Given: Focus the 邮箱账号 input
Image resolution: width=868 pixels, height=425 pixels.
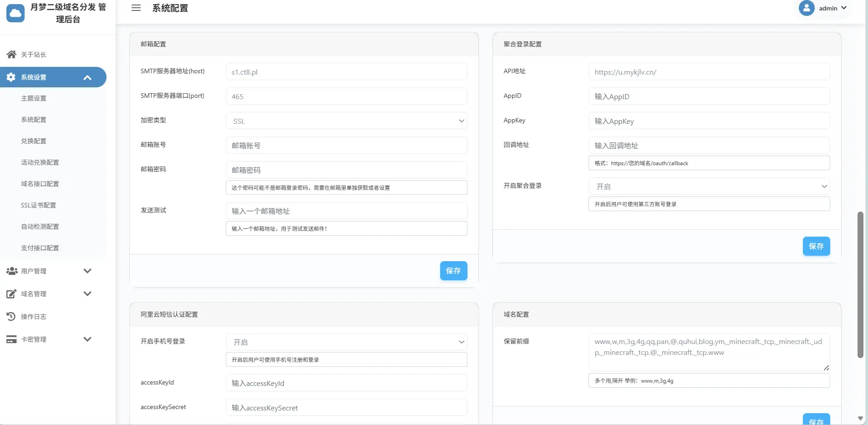Looking at the screenshot, I should (x=346, y=146).
